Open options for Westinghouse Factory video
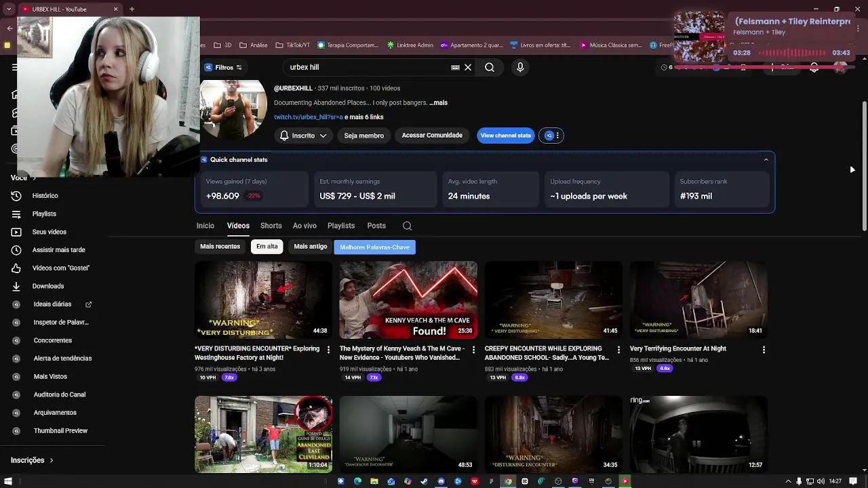Viewport: 868px width, 488px height. point(328,350)
